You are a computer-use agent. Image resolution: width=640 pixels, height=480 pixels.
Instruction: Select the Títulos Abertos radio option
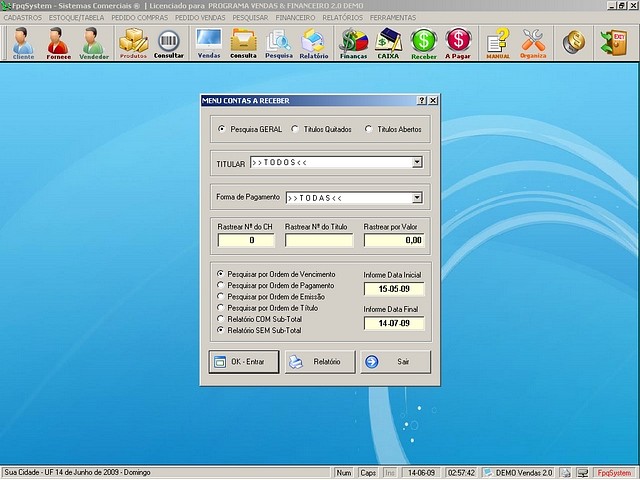tap(369, 129)
